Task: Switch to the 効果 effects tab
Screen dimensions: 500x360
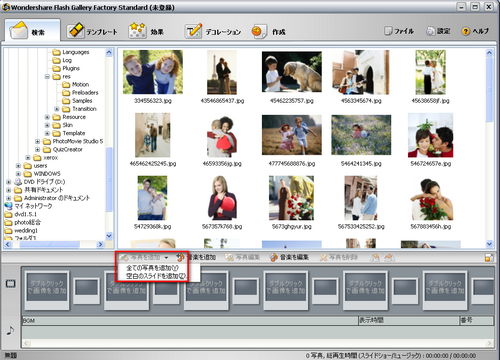Action: pos(146,32)
